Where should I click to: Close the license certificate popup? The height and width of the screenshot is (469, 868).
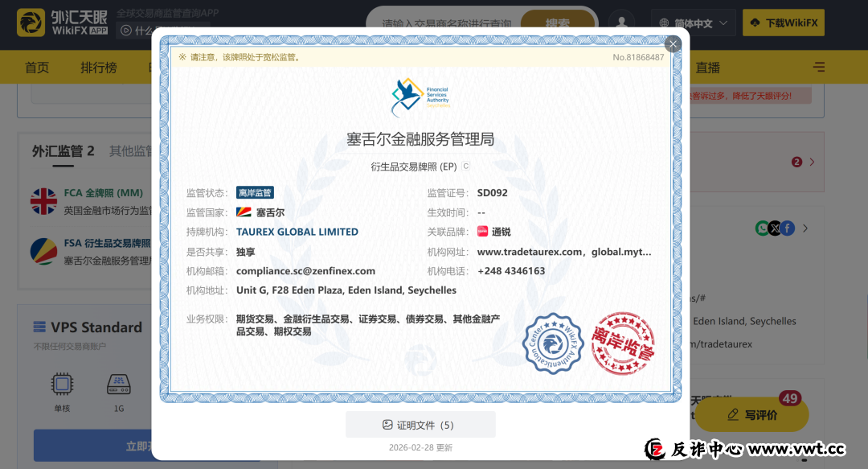(x=673, y=44)
